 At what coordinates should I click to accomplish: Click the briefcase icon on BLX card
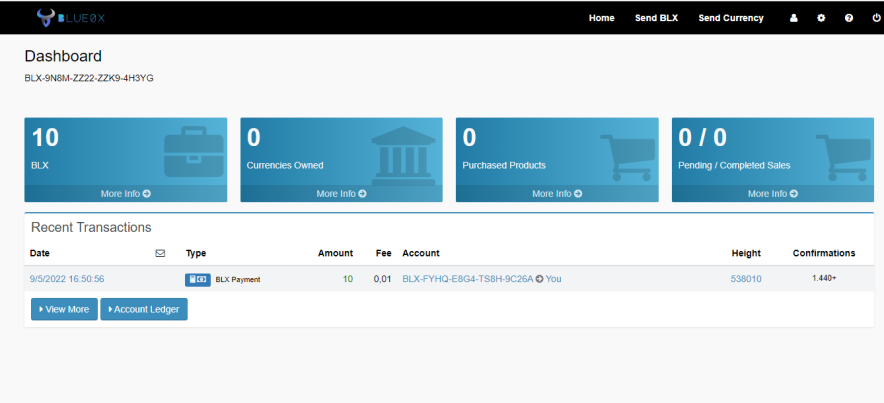point(193,152)
